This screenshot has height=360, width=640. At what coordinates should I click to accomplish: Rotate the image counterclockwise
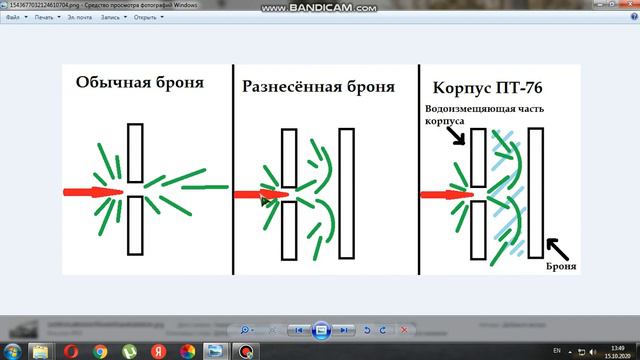coord(367,330)
